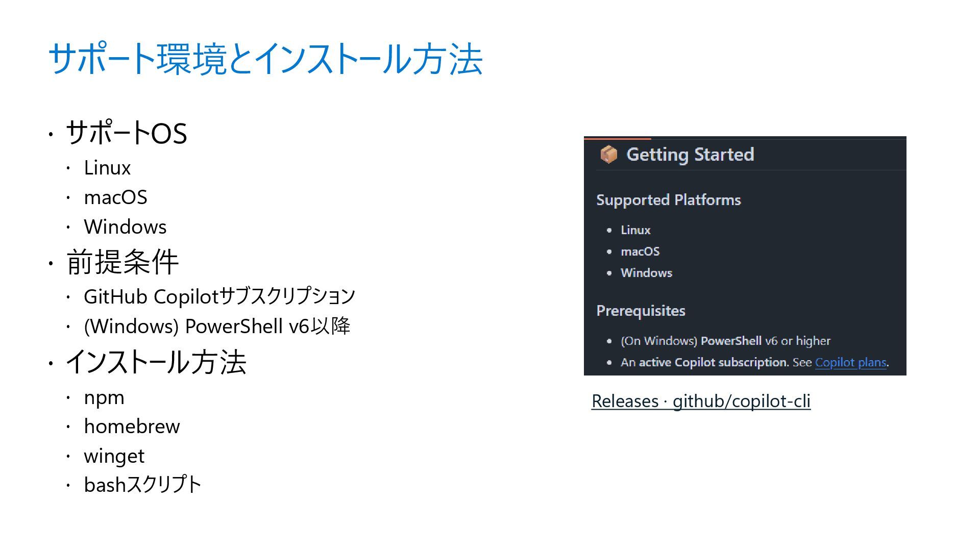Click the Windows bullet under サポートOS
The height and width of the screenshot is (551, 980).
click(125, 227)
